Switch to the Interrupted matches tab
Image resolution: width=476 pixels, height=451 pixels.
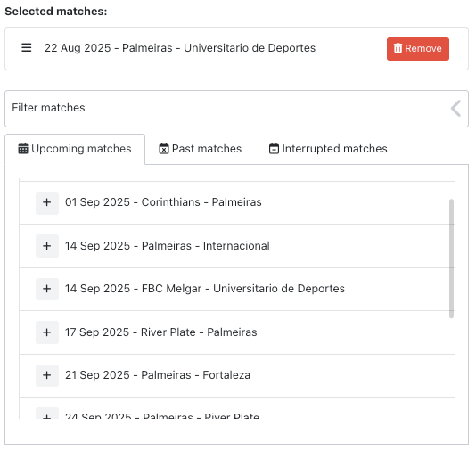(x=328, y=149)
